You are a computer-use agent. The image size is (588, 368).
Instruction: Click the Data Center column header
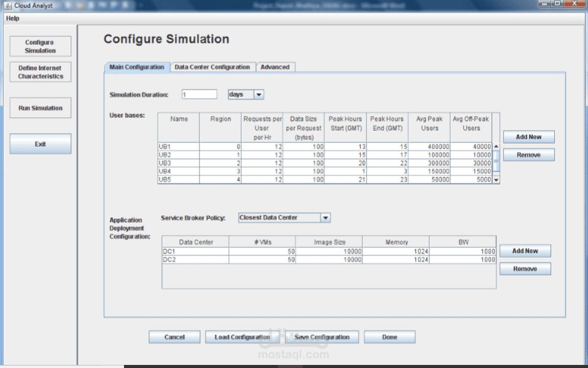coord(195,242)
